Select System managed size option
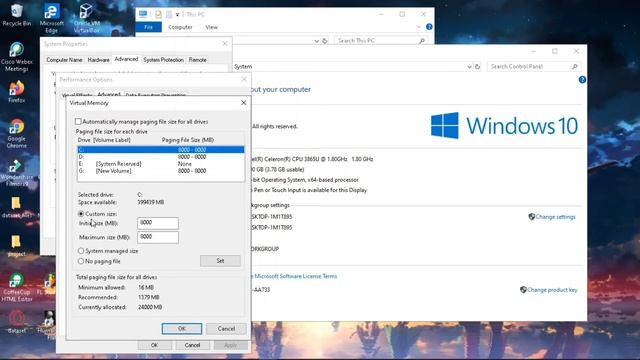640x360 pixels. tap(81, 251)
